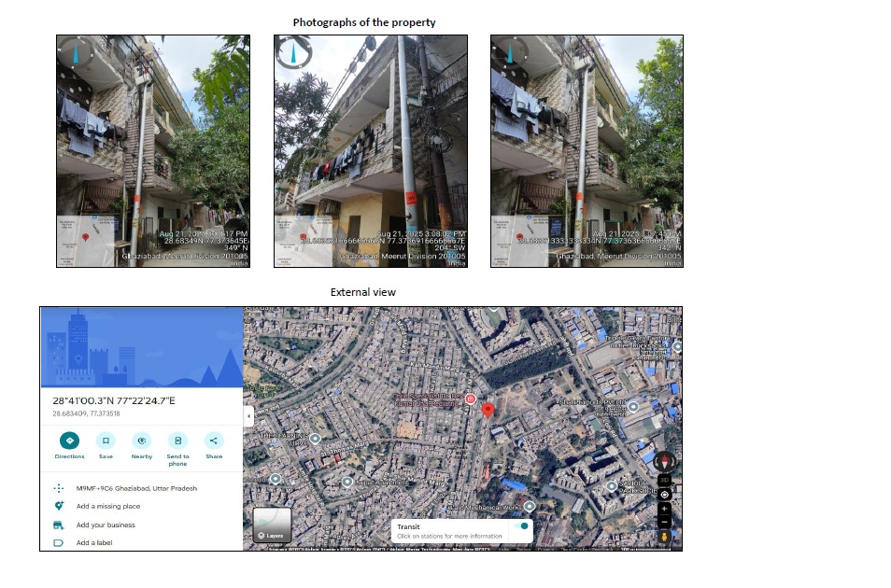
Task: Open Nearby places search
Action: click(x=142, y=441)
